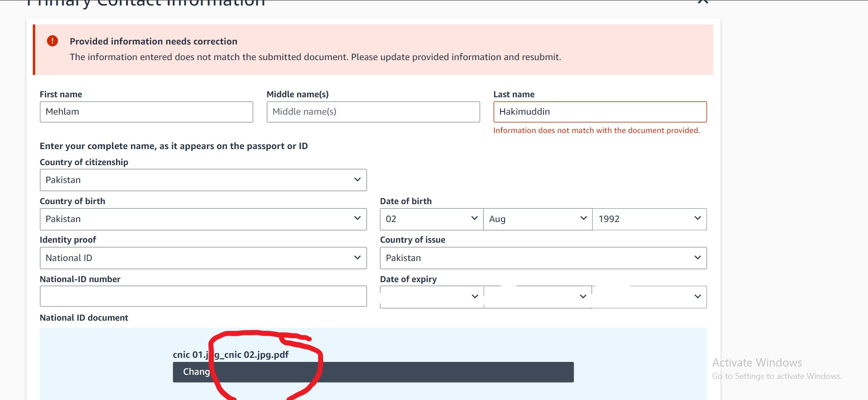Click the Middle name(s) input field
The image size is (868, 400).
(373, 112)
